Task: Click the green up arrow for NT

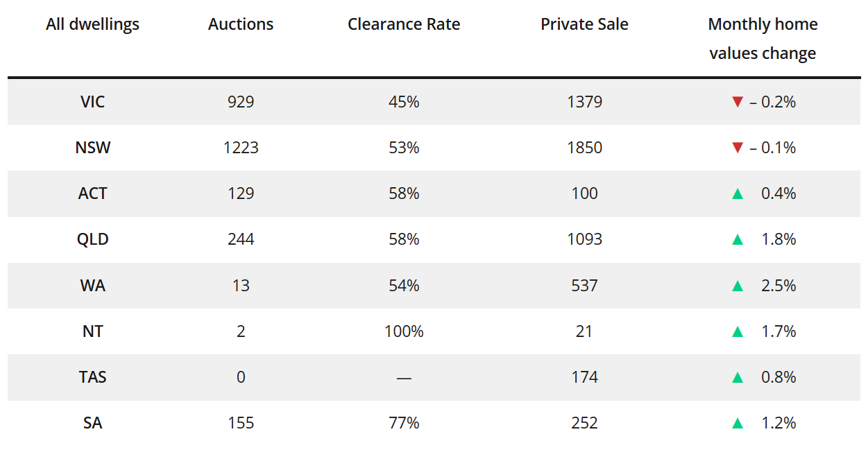Action: 738,331
